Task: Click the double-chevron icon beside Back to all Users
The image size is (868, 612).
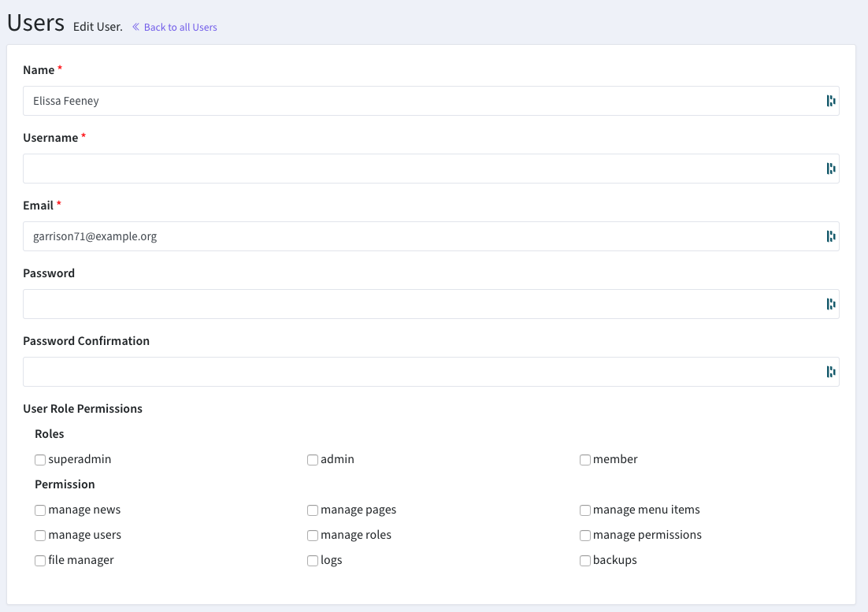Action: click(x=135, y=27)
